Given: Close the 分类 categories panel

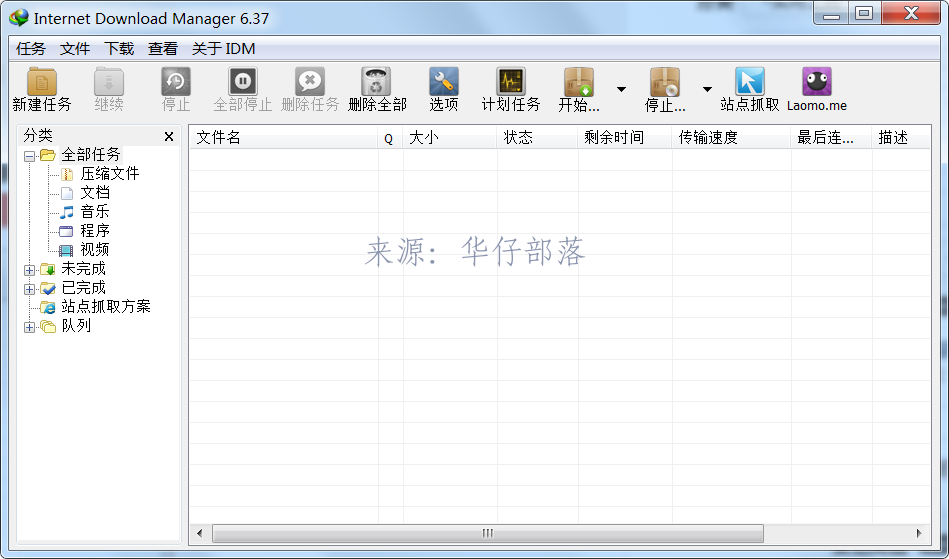Looking at the screenshot, I should click(x=169, y=137).
